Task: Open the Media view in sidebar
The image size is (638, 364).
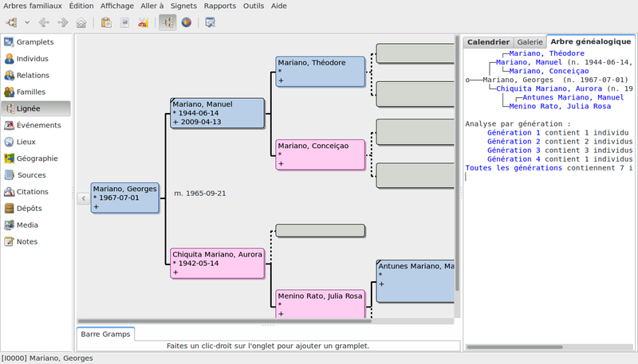Action: click(x=27, y=225)
